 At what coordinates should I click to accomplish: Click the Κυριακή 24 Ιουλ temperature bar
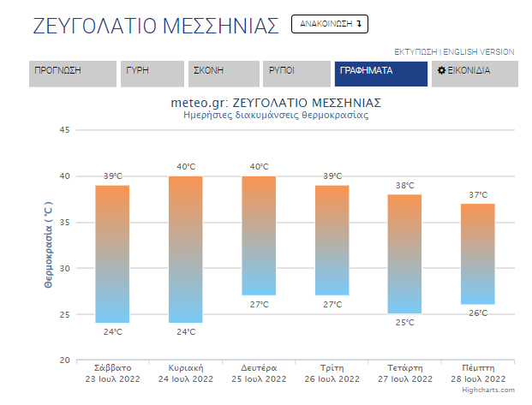click(x=186, y=249)
